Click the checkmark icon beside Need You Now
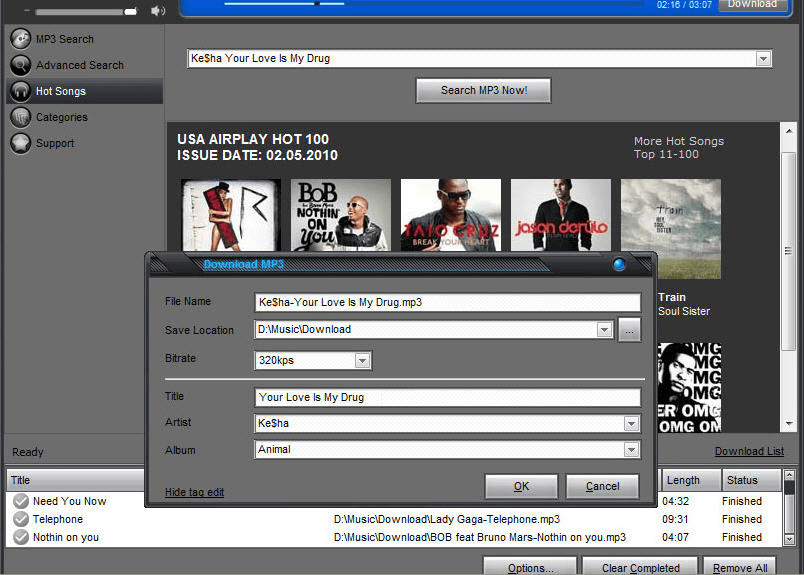Screen dimensions: 804x575 pos(21,501)
